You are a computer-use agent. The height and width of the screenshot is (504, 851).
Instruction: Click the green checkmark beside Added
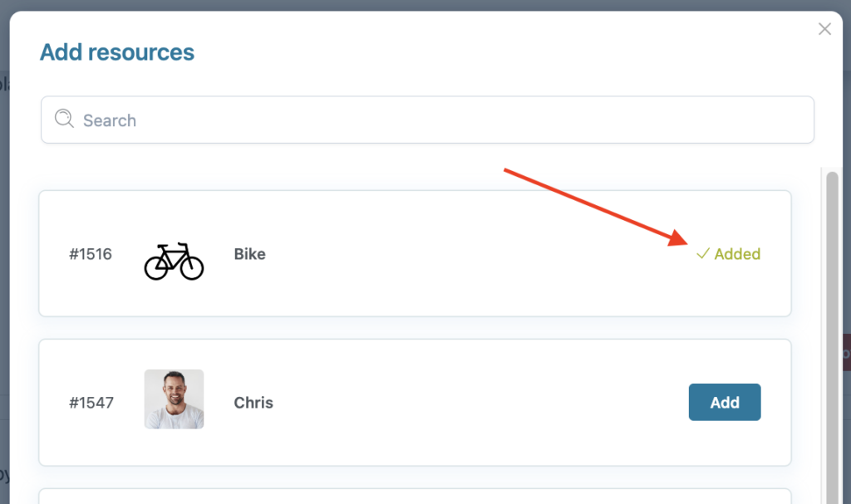point(703,253)
